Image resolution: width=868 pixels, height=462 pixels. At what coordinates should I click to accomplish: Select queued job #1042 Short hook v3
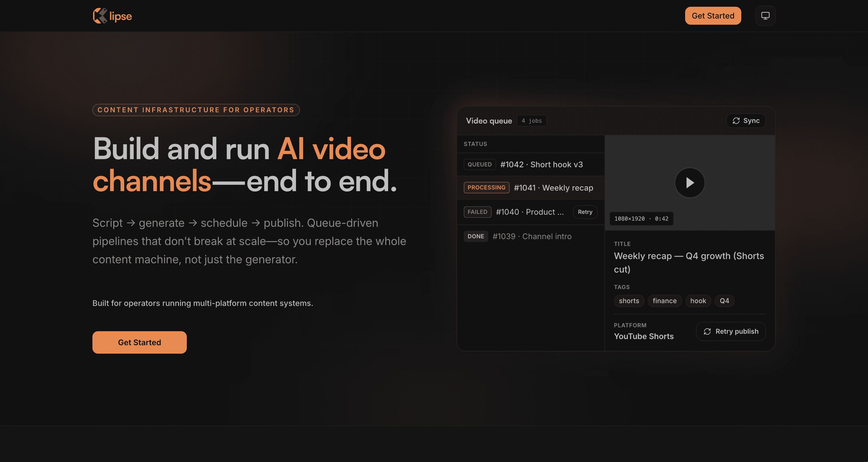coord(531,164)
